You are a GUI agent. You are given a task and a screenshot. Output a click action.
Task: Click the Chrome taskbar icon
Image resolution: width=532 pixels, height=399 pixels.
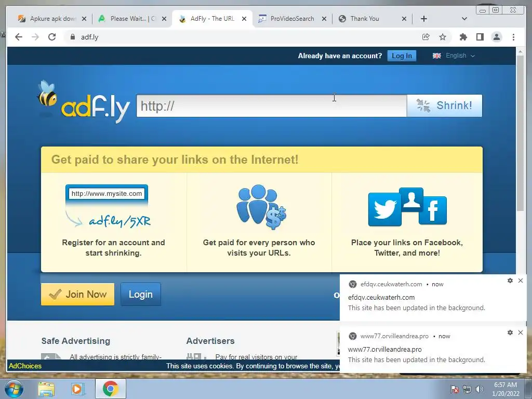[x=110, y=389]
